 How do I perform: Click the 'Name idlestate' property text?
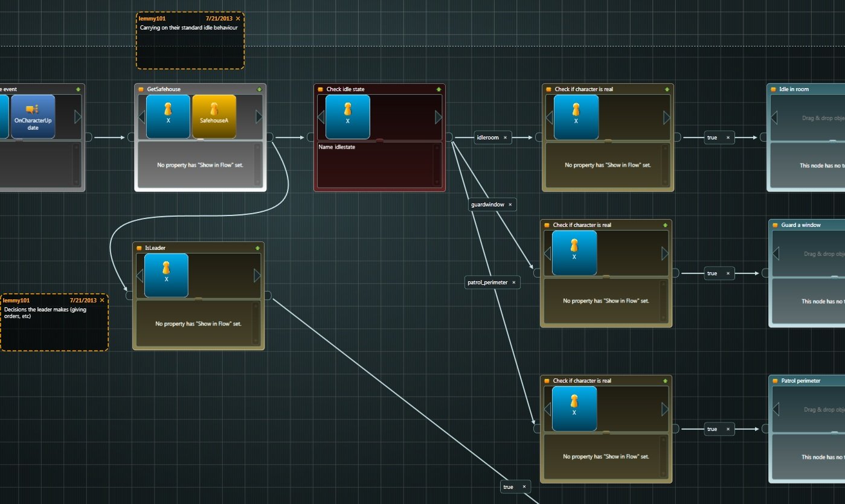click(x=336, y=147)
